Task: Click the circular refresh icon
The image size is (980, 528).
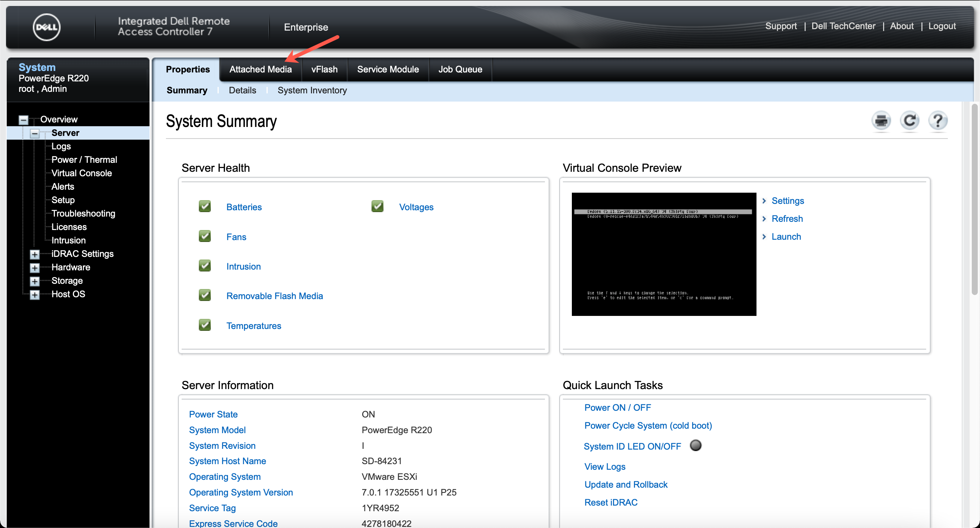Action: (x=909, y=121)
